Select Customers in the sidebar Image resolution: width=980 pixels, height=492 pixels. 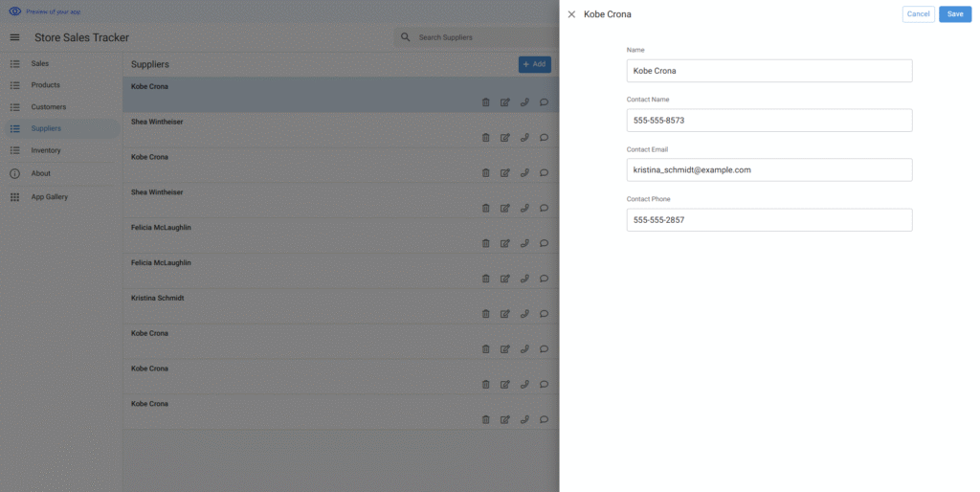48,107
